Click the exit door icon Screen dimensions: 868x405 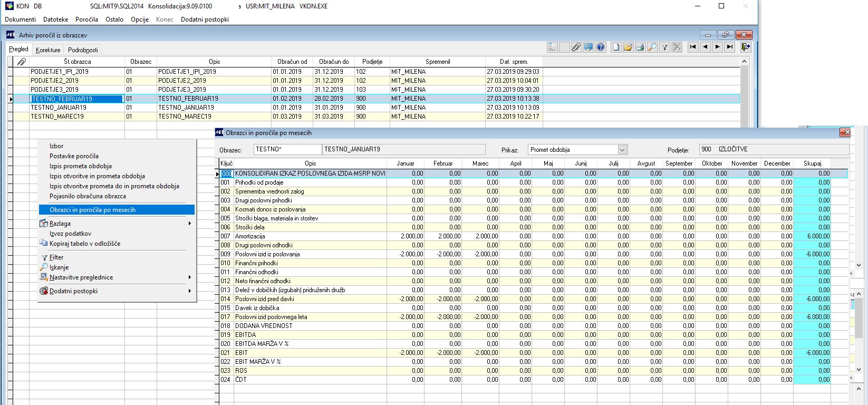click(745, 47)
